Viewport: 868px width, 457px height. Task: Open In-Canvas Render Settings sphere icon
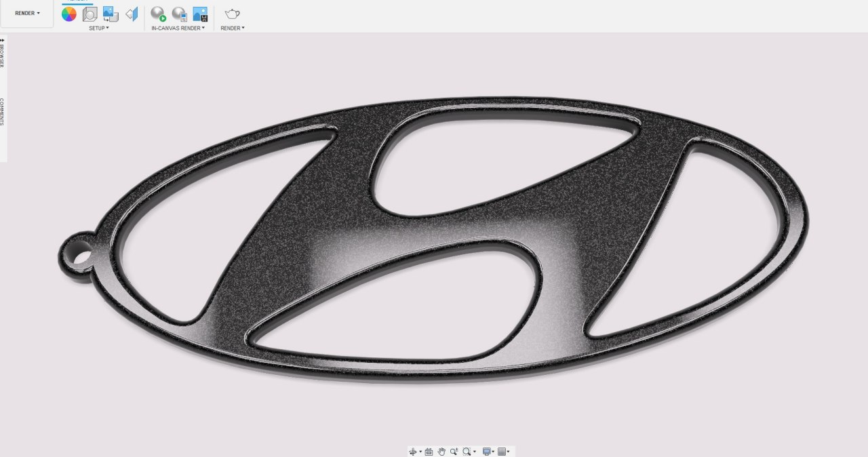[x=180, y=14]
